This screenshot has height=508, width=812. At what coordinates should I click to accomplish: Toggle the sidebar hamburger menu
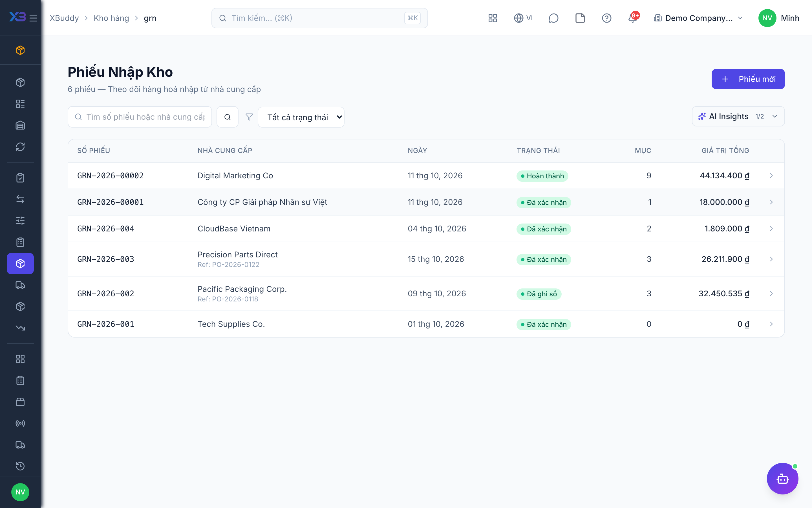pyautogui.click(x=33, y=18)
